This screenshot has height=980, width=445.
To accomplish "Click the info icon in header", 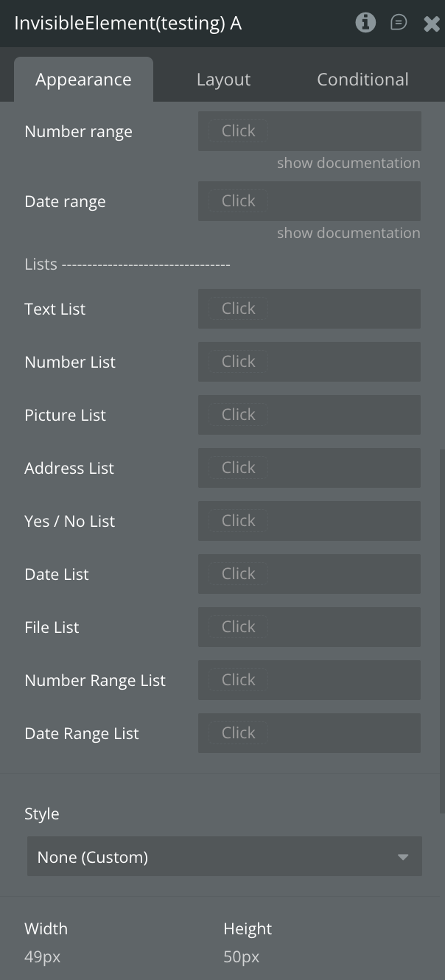I will 365,23.
